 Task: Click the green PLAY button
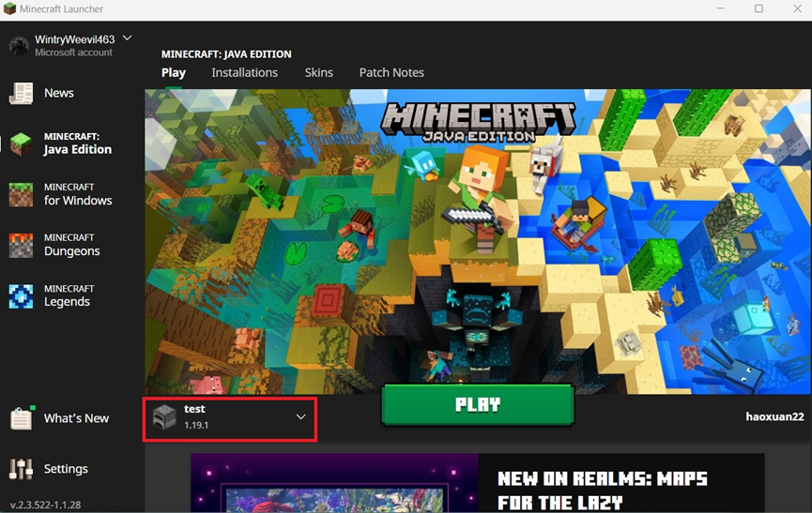(x=478, y=404)
